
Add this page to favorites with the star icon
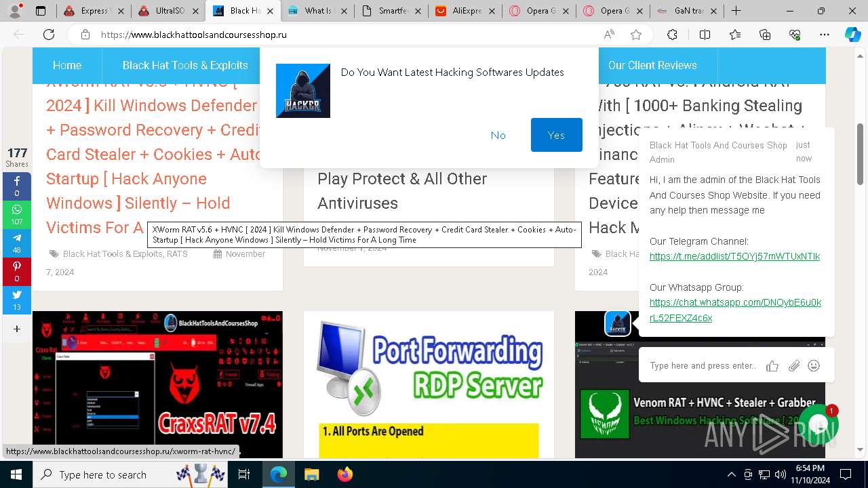[636, 35]
